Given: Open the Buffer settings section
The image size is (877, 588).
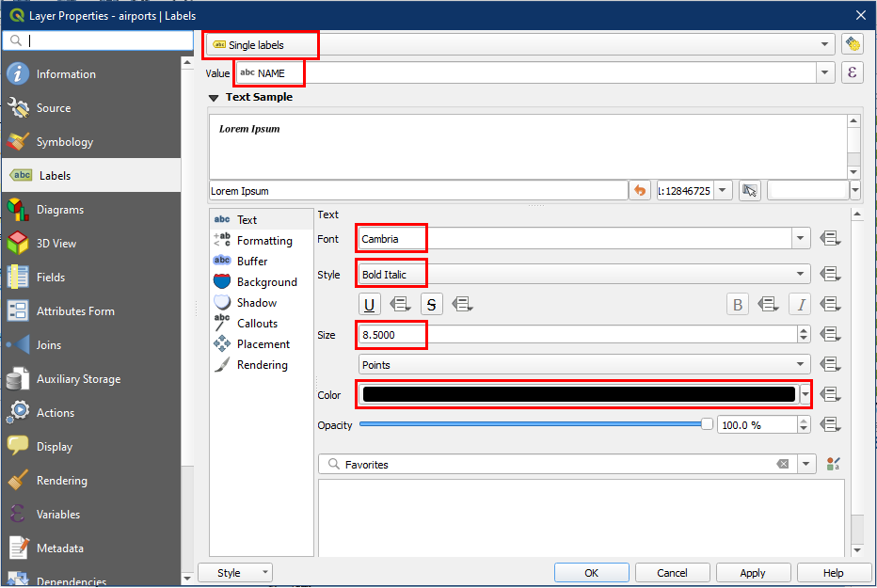Looking at the screenshot, I should point(251,262).
